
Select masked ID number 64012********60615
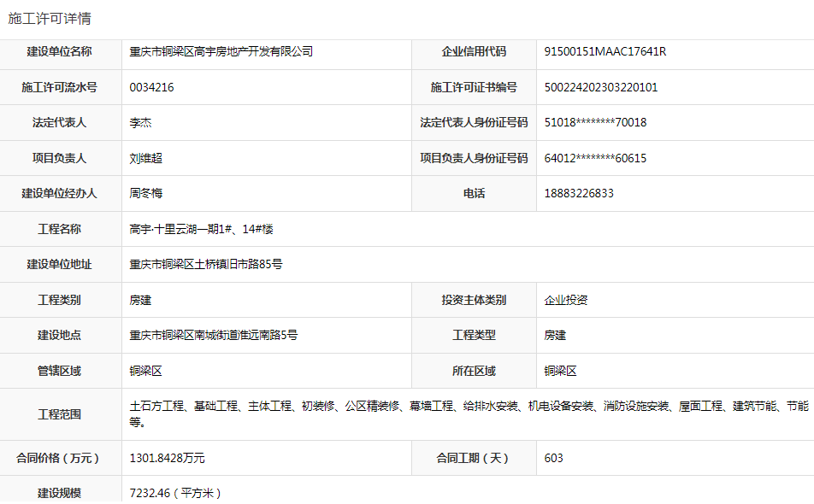[x=595, y=158]
